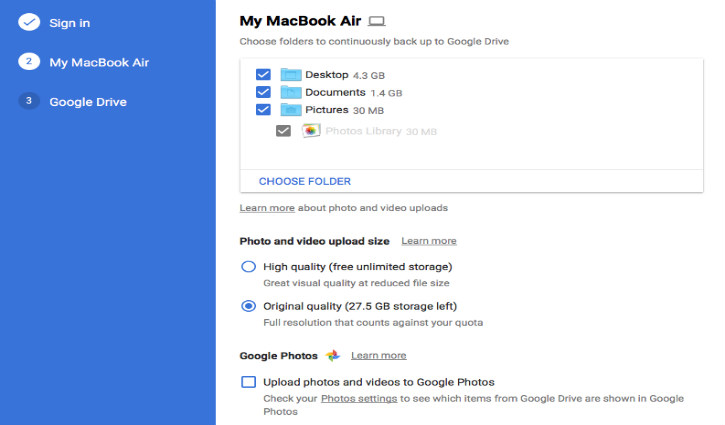Click the laptop icon beside My MacBook Air
Image resolution: width=725 pixels, height=425 pixels.
pyautogui.click(x=377, y=21)
